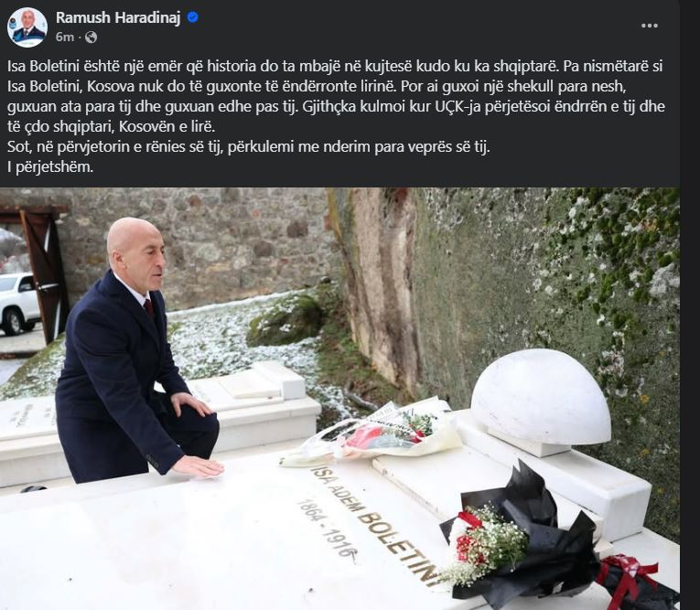Open the post options three-dot menu
The image size is (700, 610).
pyautogui.click(x=649, y=26)
